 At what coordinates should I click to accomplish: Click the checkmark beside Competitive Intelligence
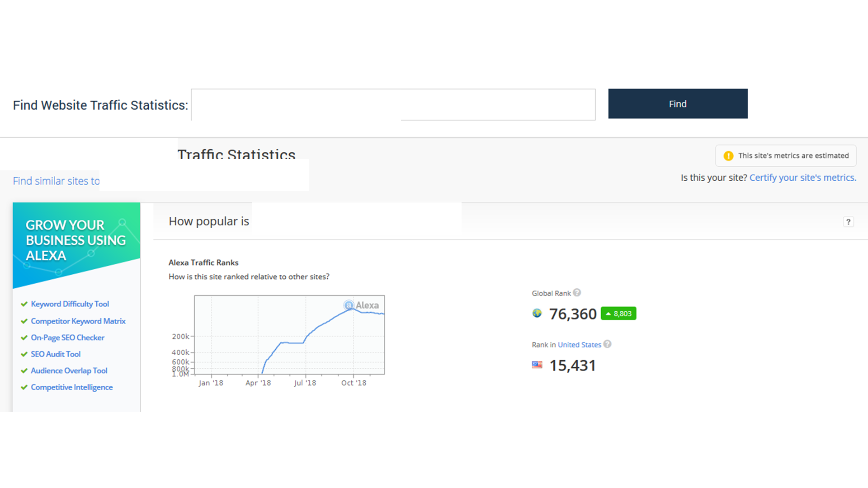(x=24, y=387)
